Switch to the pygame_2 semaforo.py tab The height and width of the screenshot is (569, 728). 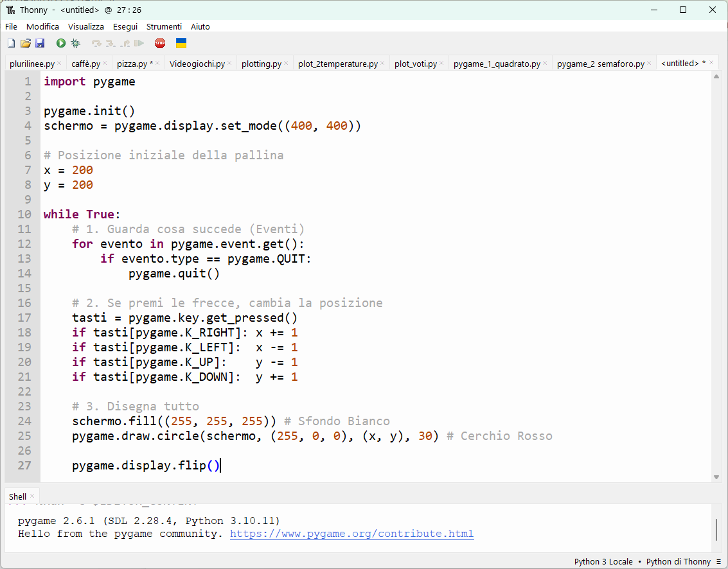[x=600, y=64]
